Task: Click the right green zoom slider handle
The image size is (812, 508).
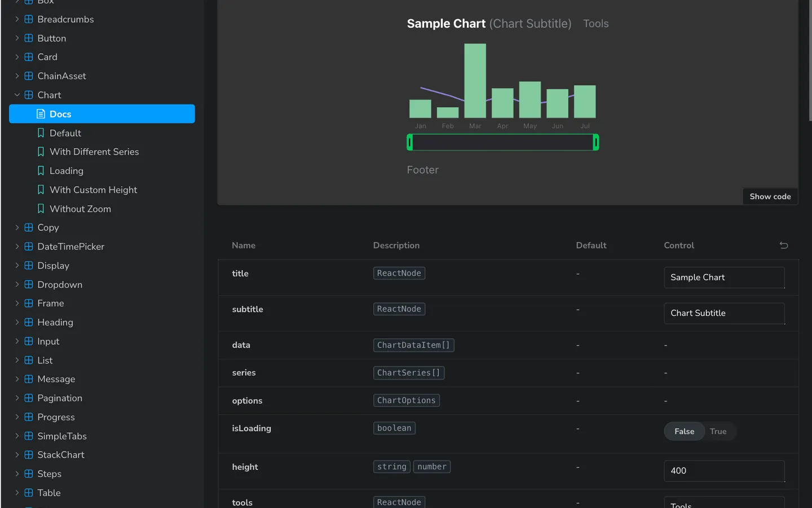Action: [x=596, y=142]
